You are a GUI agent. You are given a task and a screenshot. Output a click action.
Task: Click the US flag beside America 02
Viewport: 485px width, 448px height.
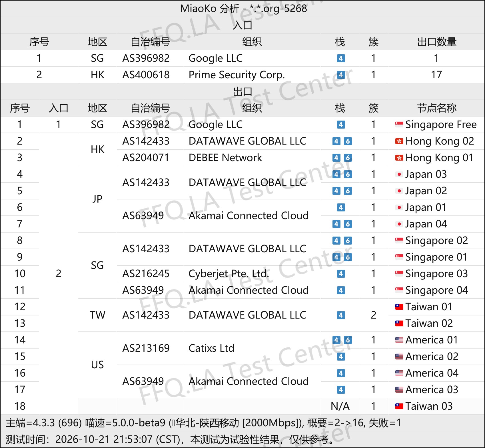click(399, 357)
